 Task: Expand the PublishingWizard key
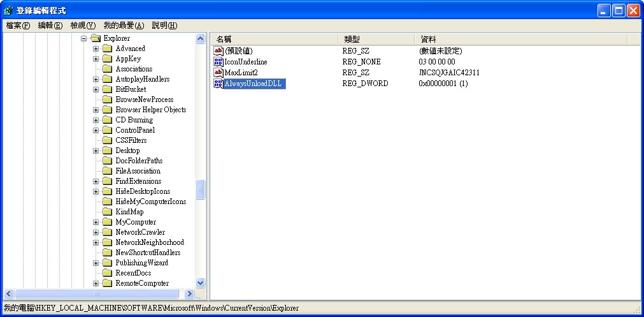tap(96, 263)
